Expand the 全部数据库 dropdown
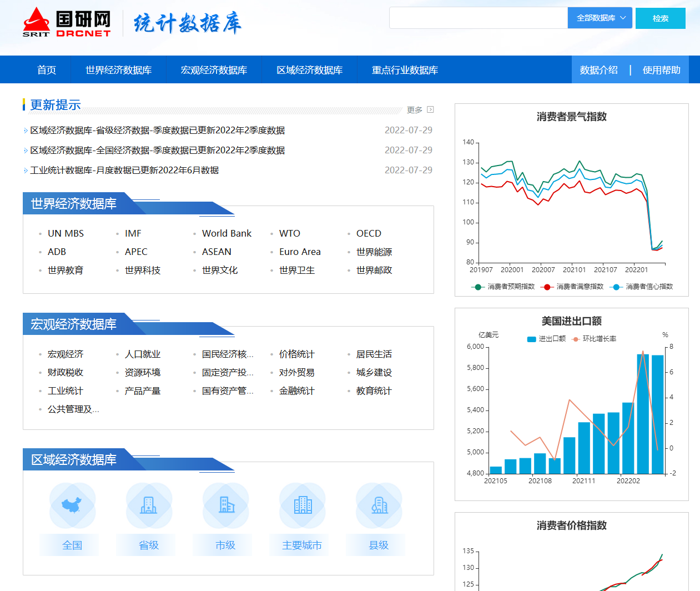This screenshot has width=700, height=591. 600,18
